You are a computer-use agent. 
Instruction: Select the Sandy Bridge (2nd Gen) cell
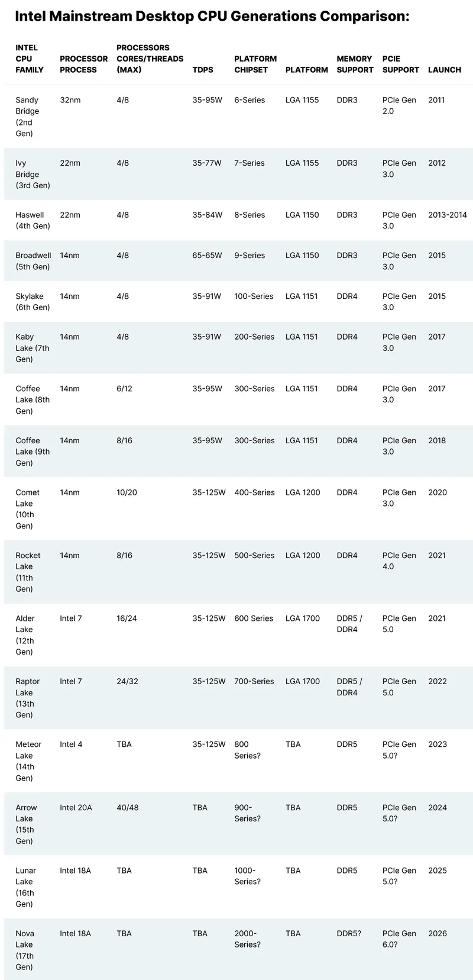pos(27,117)
